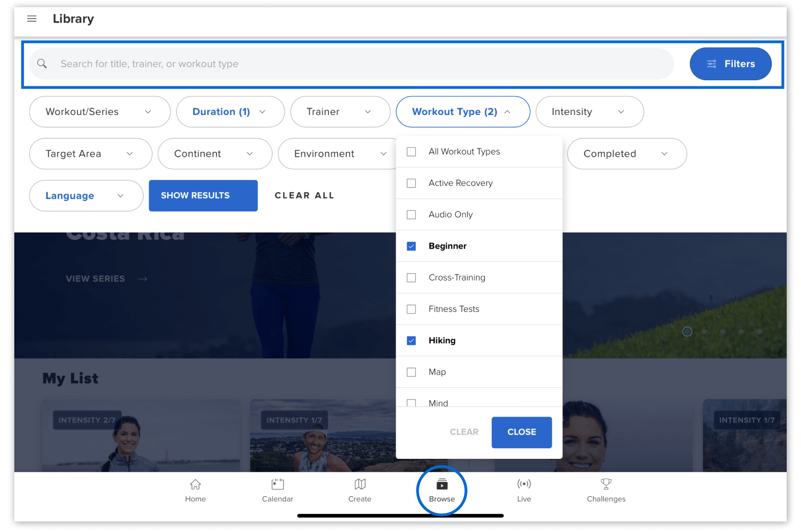Uncheck the Beginner workout type
The height and width of the screenshot is (532, 801).
pos(411,246)
